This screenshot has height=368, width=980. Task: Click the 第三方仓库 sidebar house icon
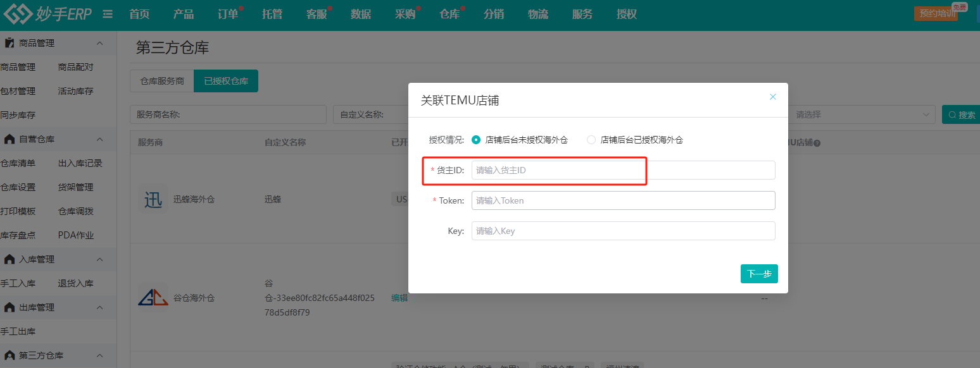tap(9, 355)
